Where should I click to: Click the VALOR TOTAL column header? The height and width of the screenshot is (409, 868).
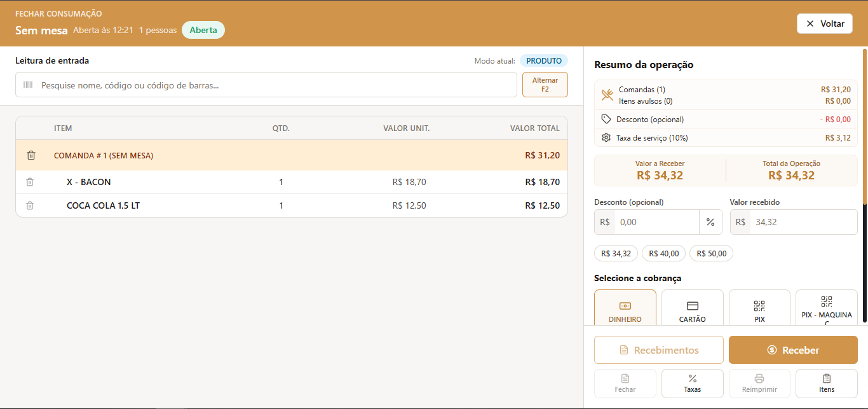click(535, 128)
